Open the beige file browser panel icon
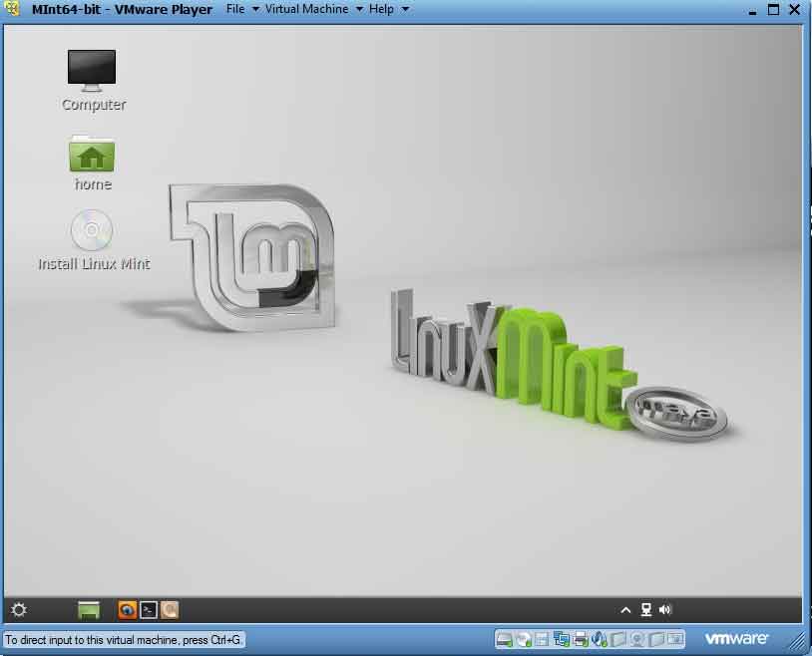 click(169, 610)
